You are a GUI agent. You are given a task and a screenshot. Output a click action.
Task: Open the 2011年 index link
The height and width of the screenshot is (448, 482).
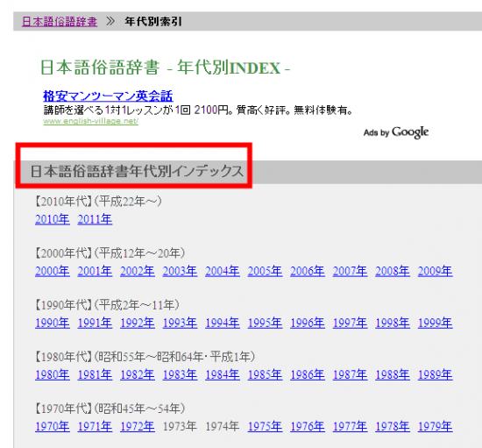coord(95,219)
